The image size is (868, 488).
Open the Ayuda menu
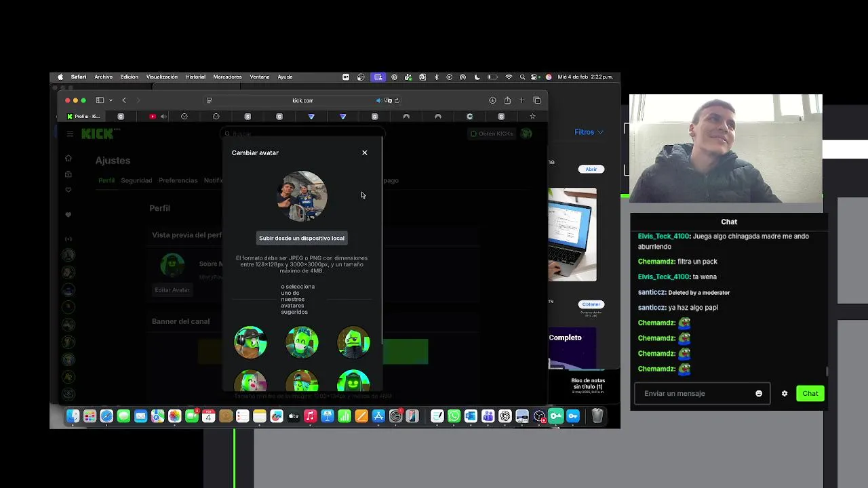pos(285,77)
